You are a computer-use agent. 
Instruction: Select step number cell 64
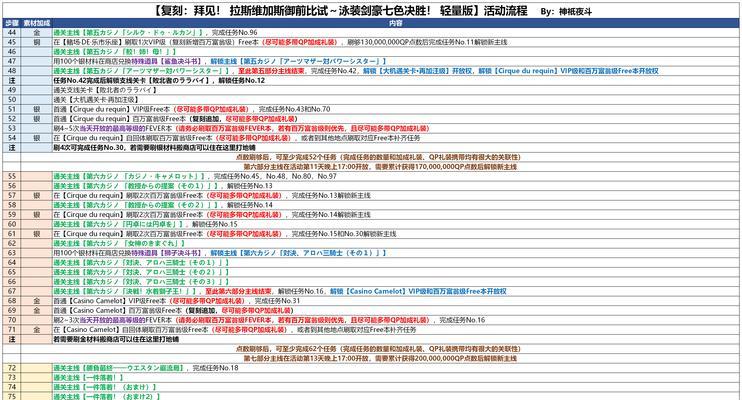point(11,263)
